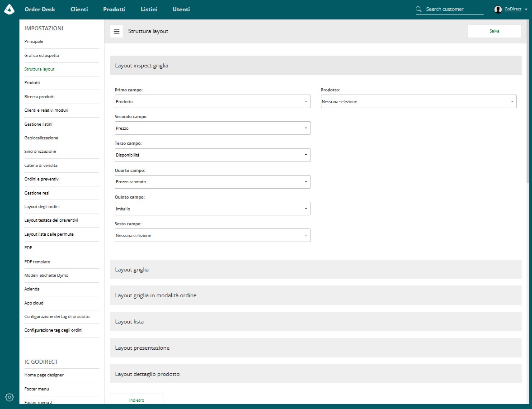Viewport: 532px width, 409px height.
Task: Open the Clienti menu
Action: click(79, 10)
